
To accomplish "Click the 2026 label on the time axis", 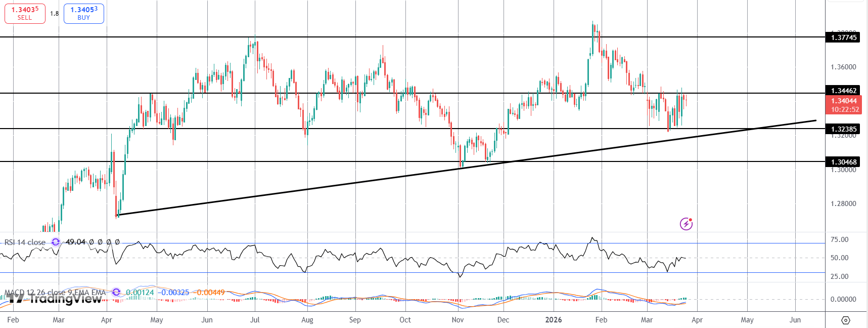I will click(x=554, y=320).
